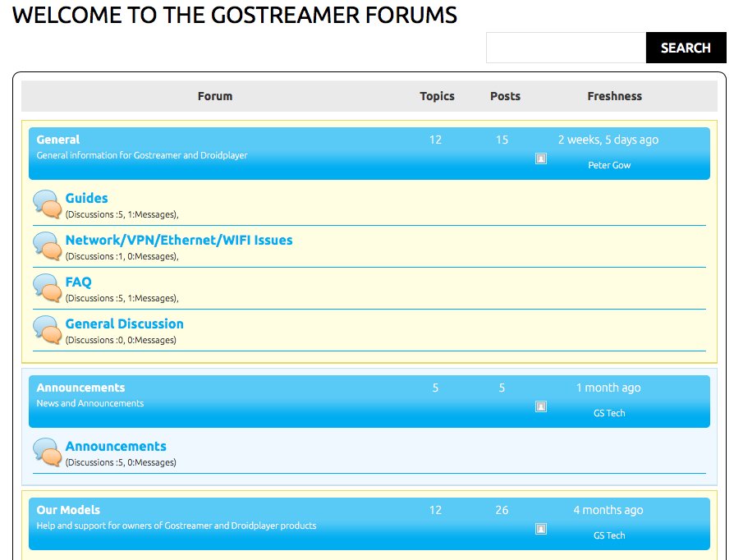Click the Guides forum speech-bubble icon
Viewport: 734px width, 560px height.
coord(48,204)
